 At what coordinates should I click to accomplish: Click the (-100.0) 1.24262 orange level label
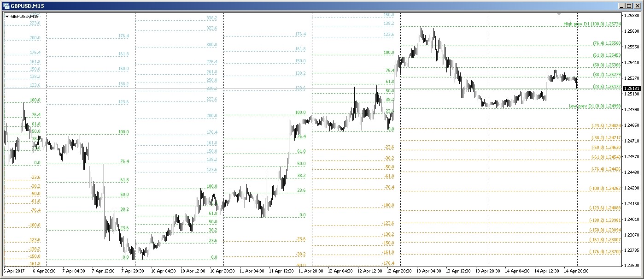(x=605, y=189)
